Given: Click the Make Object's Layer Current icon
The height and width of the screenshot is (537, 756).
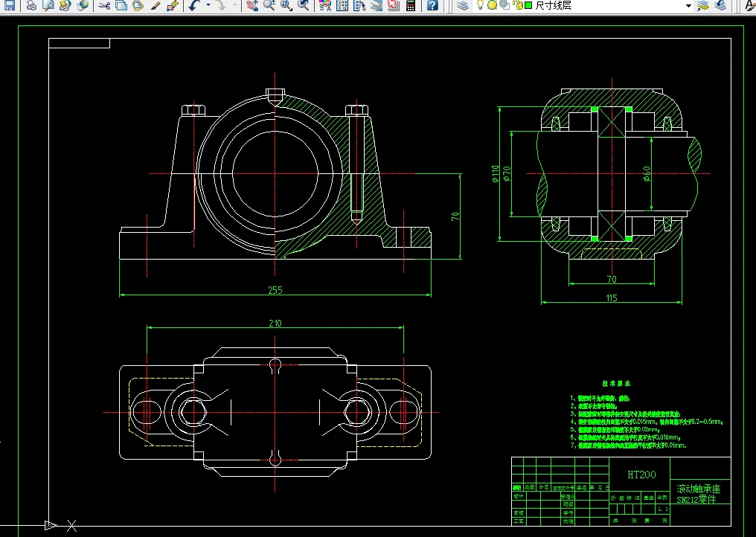Looking at the screenshot, I should 704,5.
